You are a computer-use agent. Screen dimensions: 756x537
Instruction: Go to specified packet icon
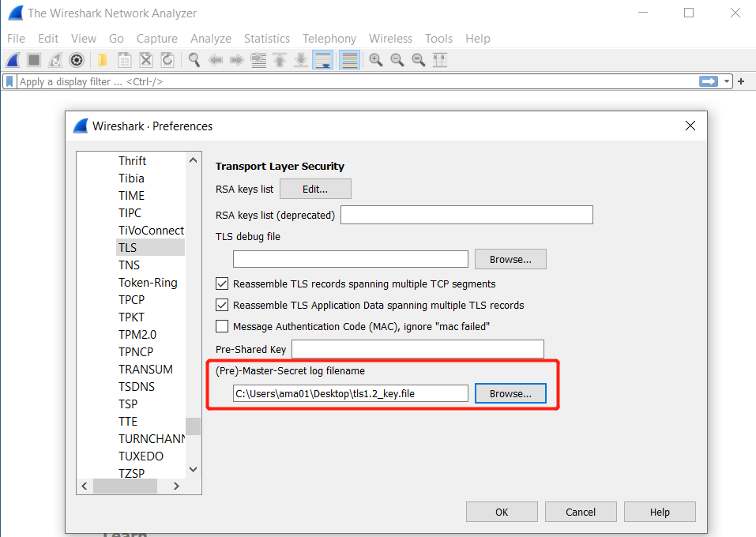click(x=258, y=60)
